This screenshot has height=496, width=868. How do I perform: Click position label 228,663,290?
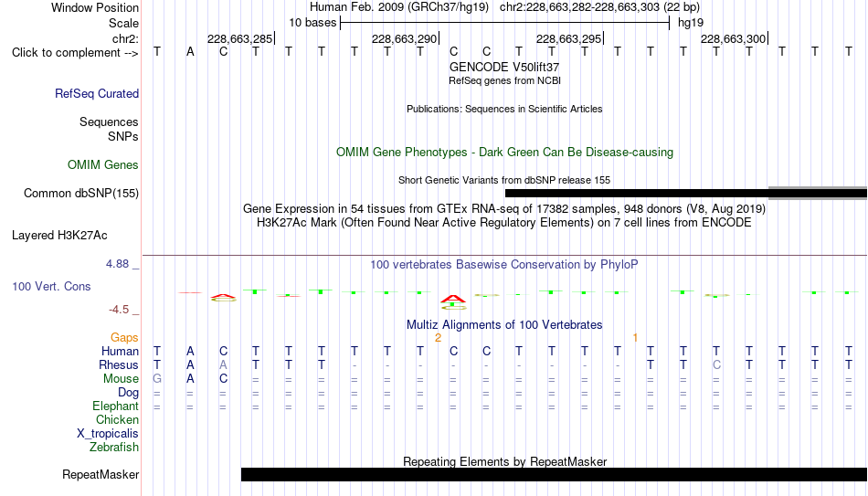404,38
